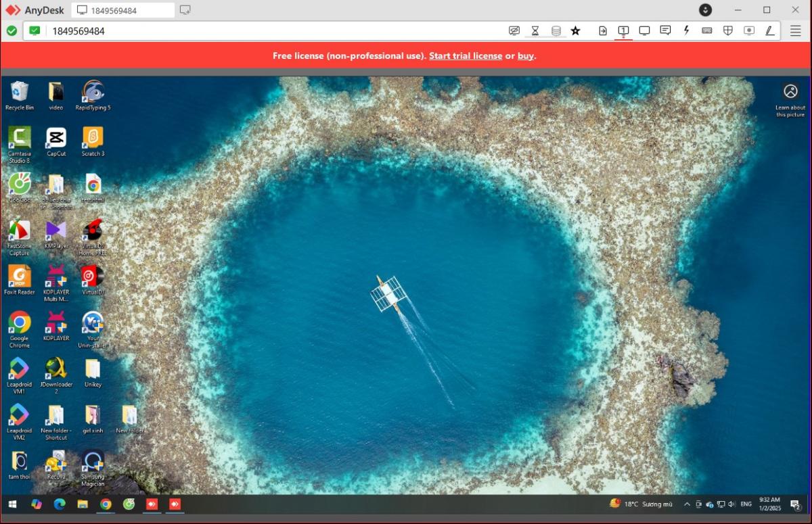Click the buy link in banner
This screenshot has width=812, height=524.
click(525, 55)
